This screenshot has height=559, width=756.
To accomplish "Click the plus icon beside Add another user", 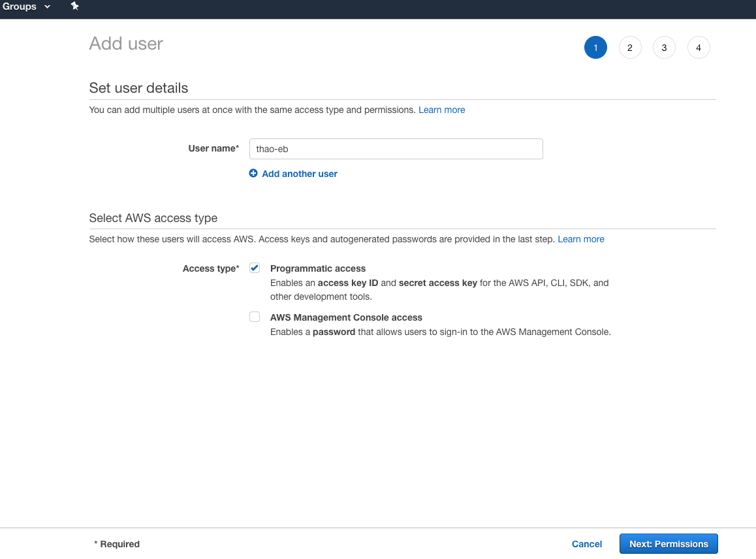I will click(x=253, y=174).
